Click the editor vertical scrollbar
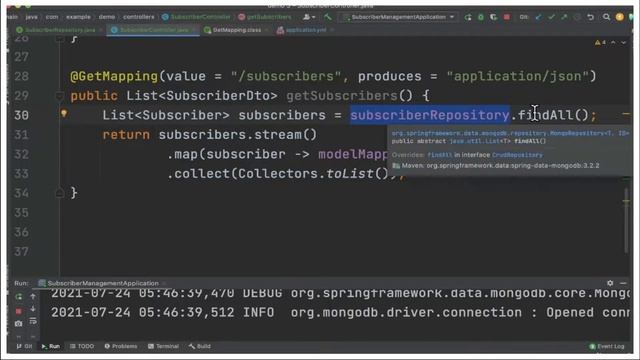Image resolution: width=640 pixels, height=360 pixels. [x=627, y=220]
